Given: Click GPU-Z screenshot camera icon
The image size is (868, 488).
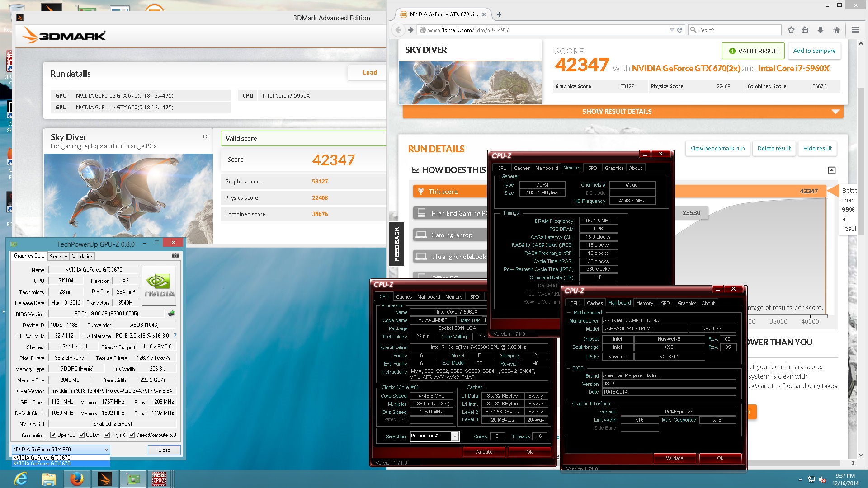Looking at the screenshot, I should point(175,256).
